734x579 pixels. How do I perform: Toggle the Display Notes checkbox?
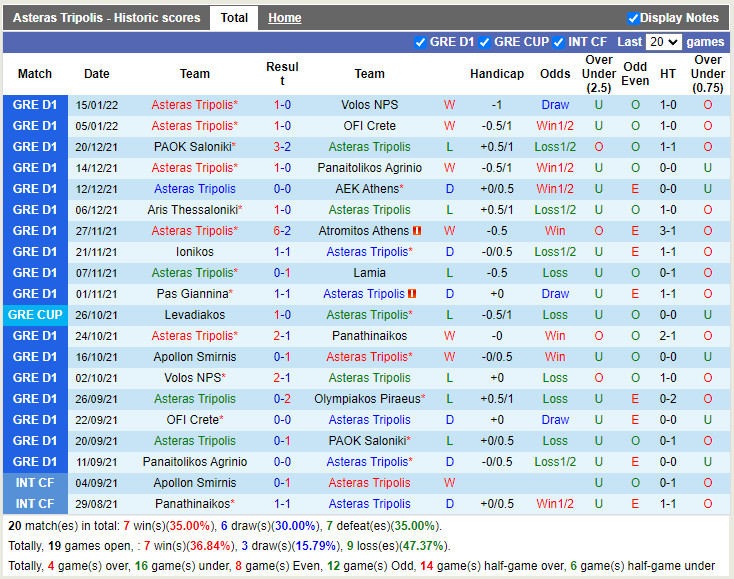[x=633, y=18]
